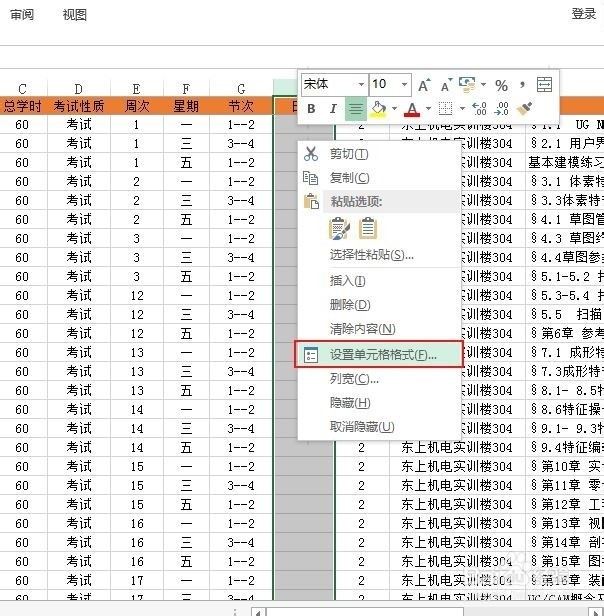Open the 审阅 ribbon tab

(x=22, y=15)
